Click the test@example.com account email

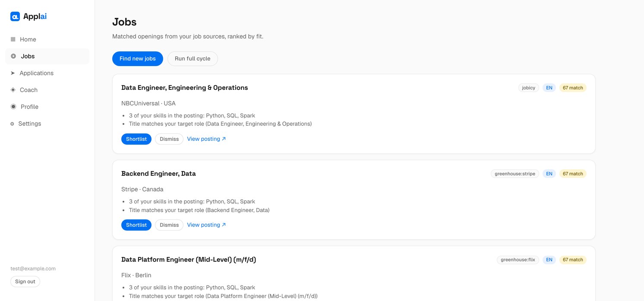[x=33, y=269]
